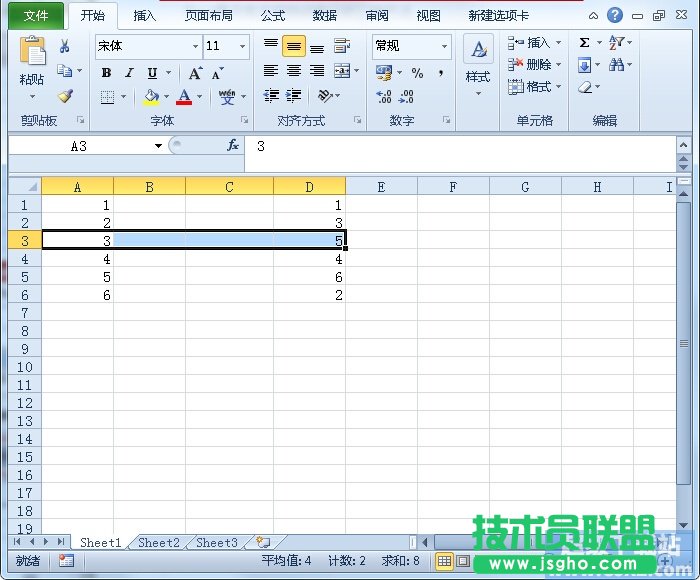
Task: Toggle bold formatting
Action: click(x=106, y=73)
